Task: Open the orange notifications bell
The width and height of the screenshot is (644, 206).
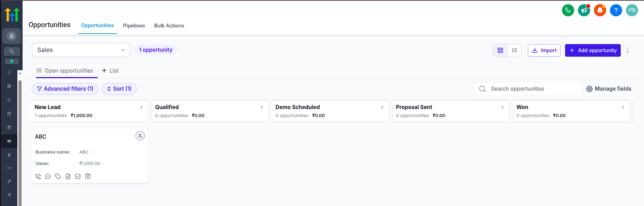Action: tap(600, 10)
